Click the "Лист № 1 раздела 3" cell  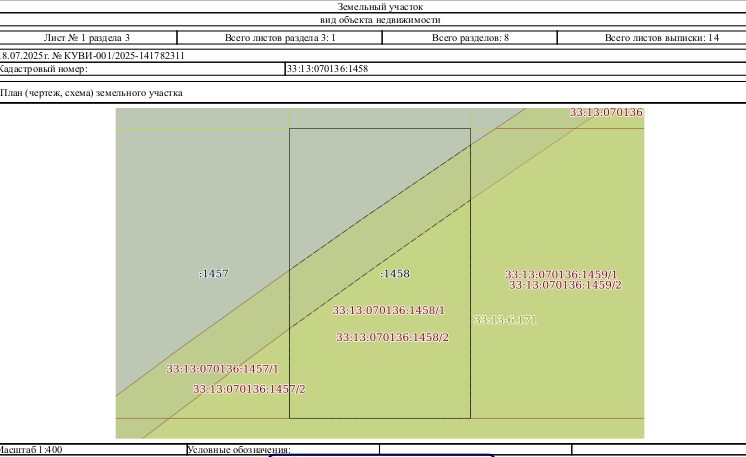pos(88,38)
